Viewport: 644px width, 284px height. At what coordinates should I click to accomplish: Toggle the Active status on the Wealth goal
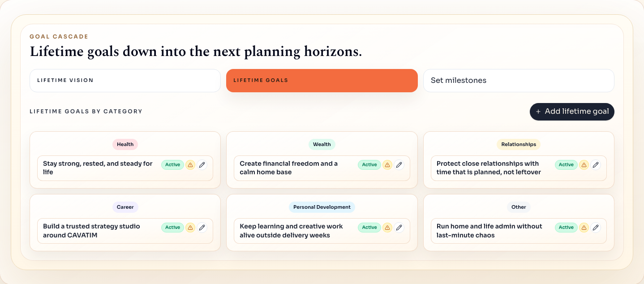tap(369, 165)
